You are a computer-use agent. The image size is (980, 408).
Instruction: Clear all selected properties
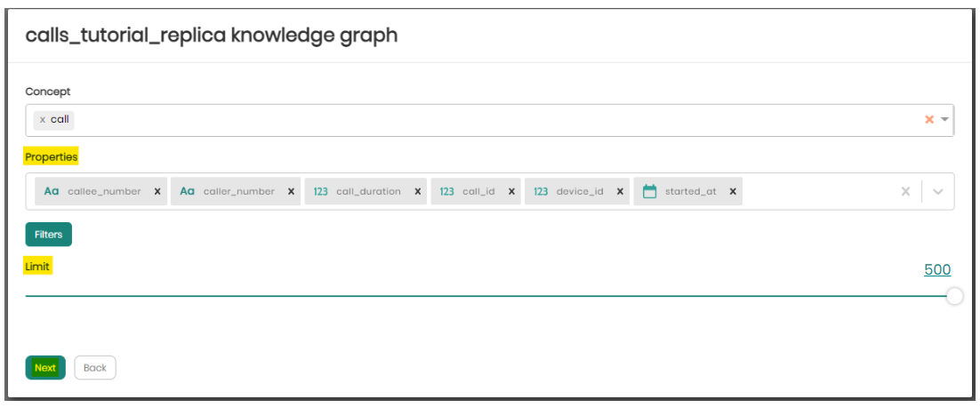905,191
